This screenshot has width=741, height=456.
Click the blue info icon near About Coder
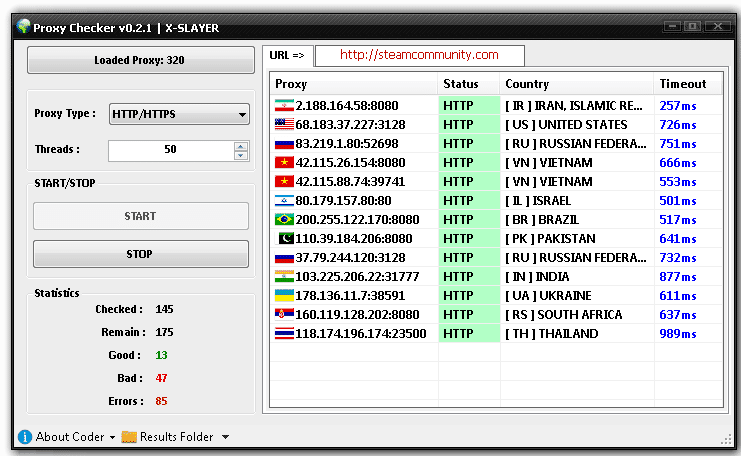click(x=25, y=437)
